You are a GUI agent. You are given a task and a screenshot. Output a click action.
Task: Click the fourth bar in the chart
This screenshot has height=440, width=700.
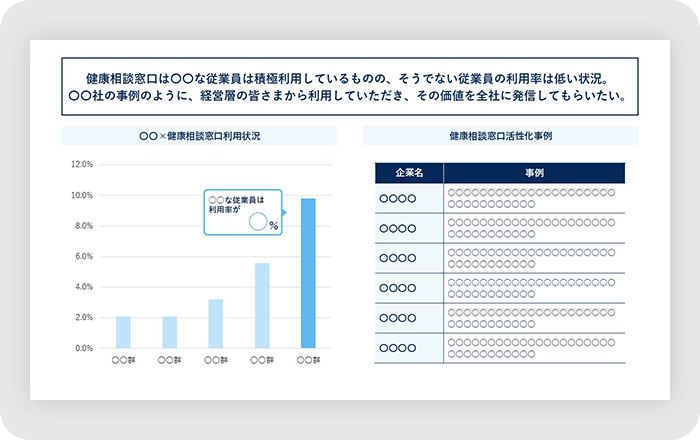point(262,305)
